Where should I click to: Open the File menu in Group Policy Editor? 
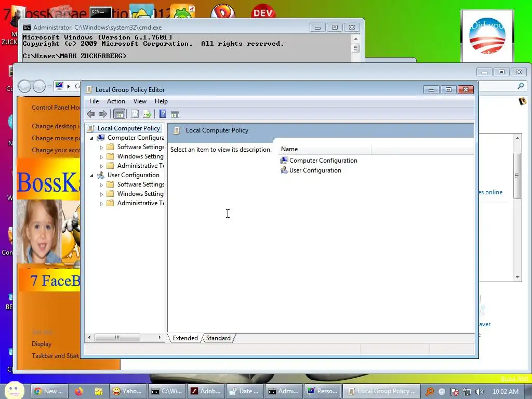coord(94,101)
